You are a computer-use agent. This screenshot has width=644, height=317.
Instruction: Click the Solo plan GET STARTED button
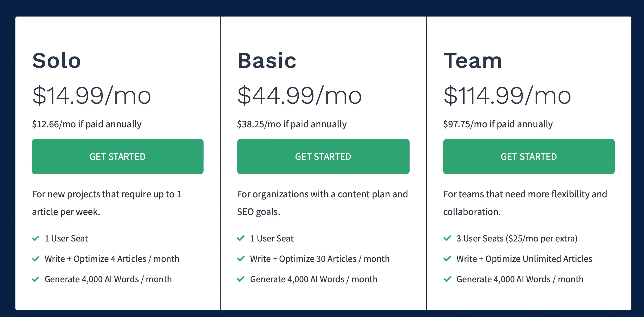tap(118, 157)
